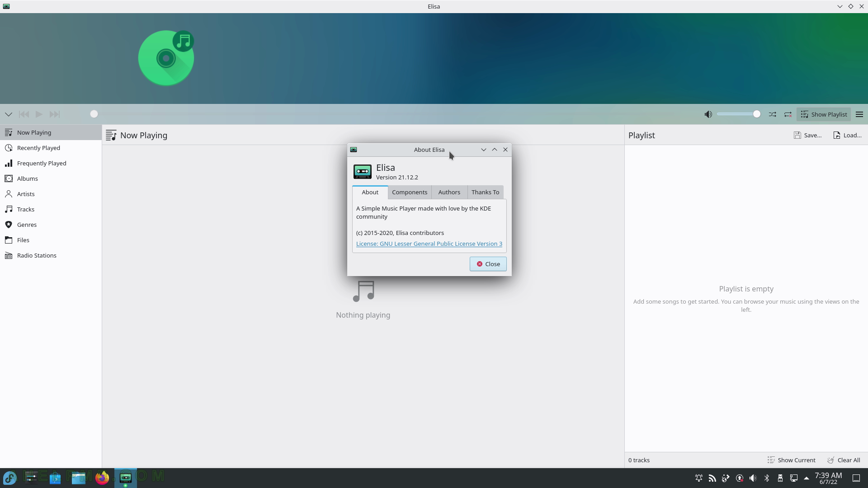
Task: Click Show Current in playlist footer
Action: pos(792,460)
